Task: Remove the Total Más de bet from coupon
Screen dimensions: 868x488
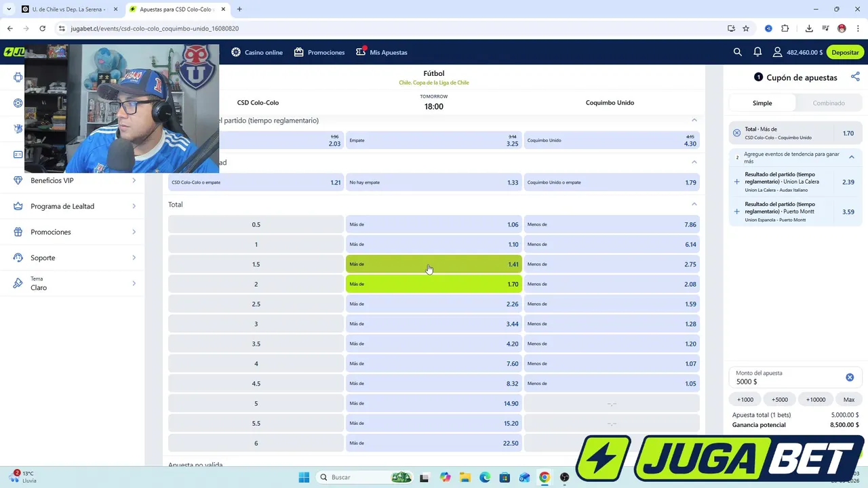Action: [x=736, y=133]
